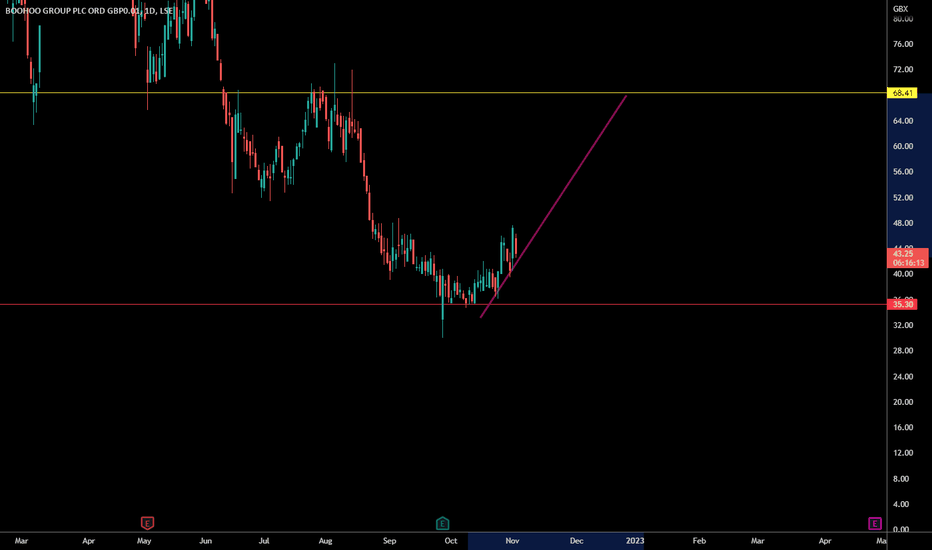Click the 1D interval in chart title
Screen dimensions: 932x550
tap(150, 11)
